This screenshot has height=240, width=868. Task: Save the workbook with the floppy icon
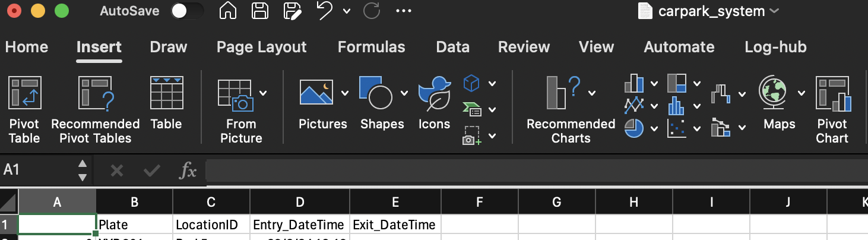click(259, 11)
